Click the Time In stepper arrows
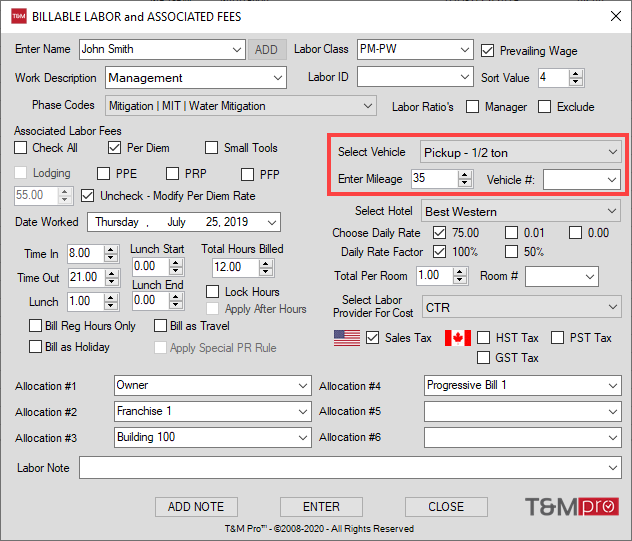632x541 pixels. point(111,254)
